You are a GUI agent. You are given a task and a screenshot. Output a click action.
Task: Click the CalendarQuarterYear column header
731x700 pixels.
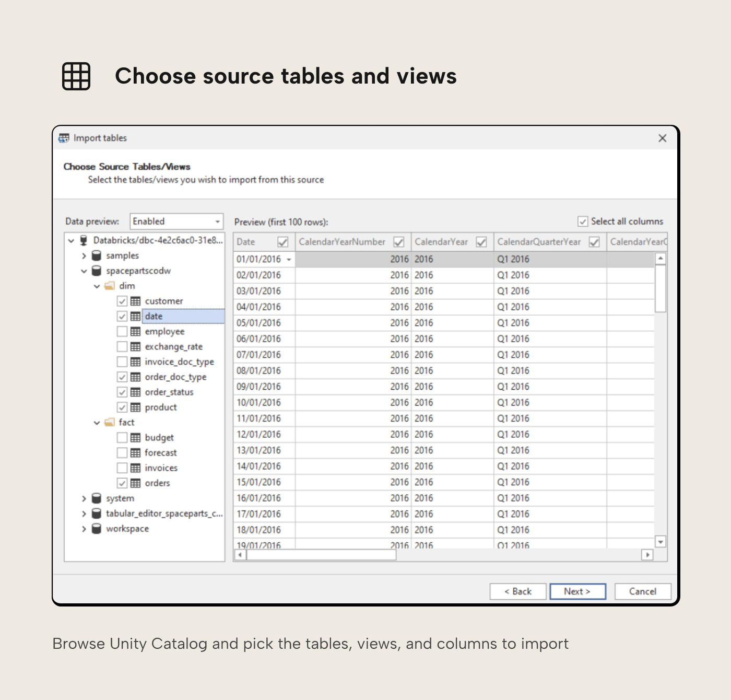point(550,242)
